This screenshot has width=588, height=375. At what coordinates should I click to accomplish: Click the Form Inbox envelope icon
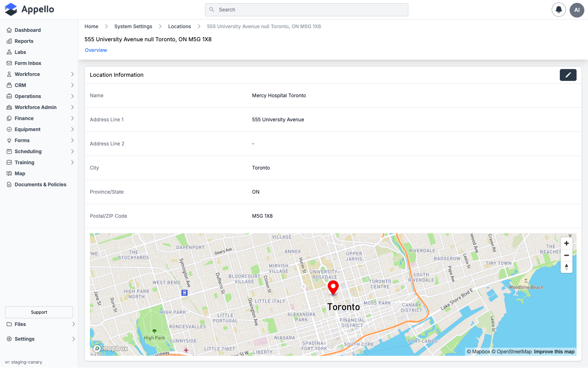tap(9, 63)
